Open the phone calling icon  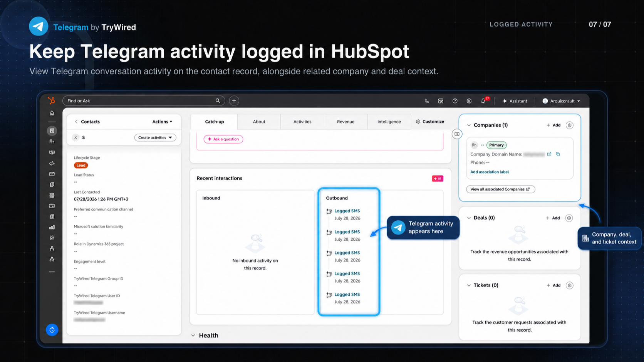coord(427,101)
